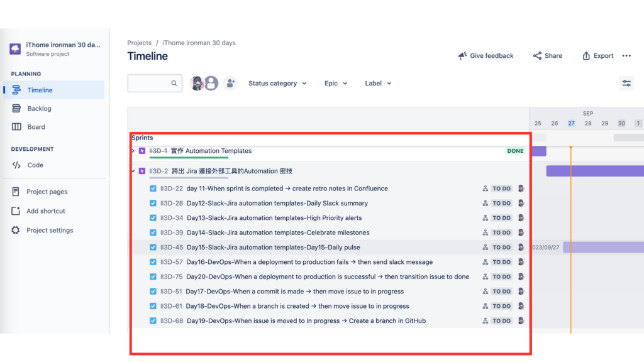Screen dimensions: 644x362
Task: Click iThome ironman 30 days breadcrumb
Action: 199,43
